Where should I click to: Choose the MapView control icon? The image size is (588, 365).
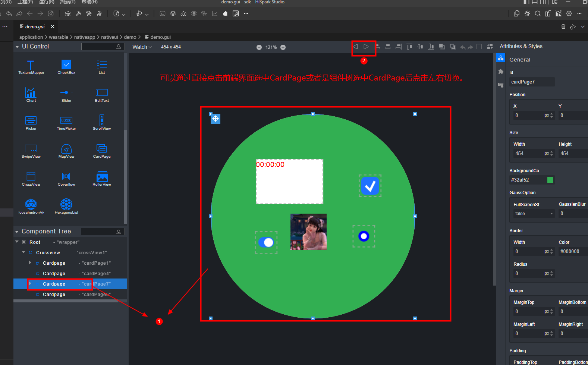[x=66, y=149]
